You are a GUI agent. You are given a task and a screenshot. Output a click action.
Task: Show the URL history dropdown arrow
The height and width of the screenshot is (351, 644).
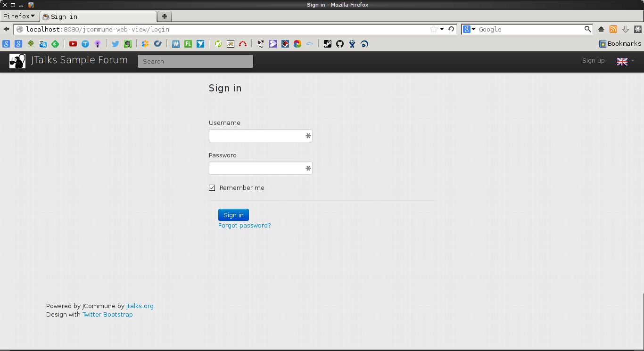(442, 29)
